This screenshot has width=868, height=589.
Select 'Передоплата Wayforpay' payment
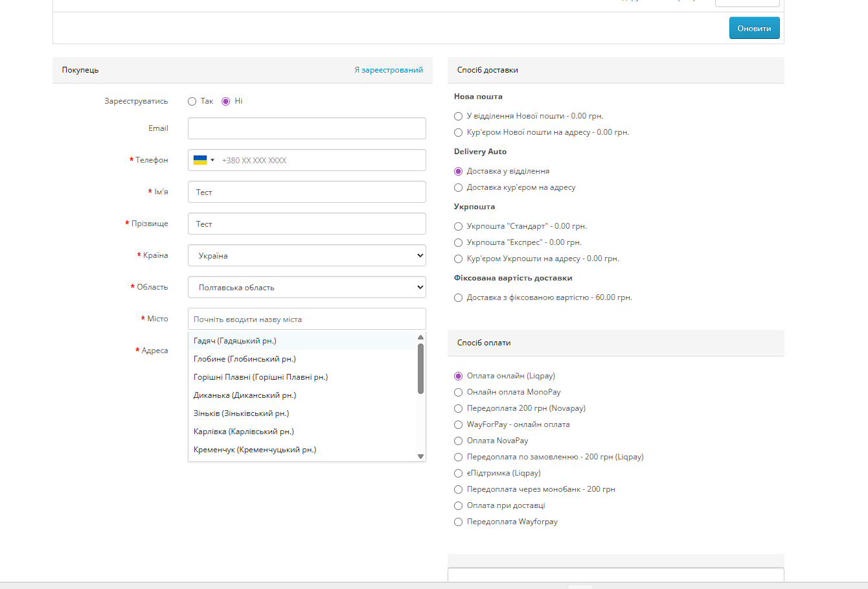coord(458,522)
